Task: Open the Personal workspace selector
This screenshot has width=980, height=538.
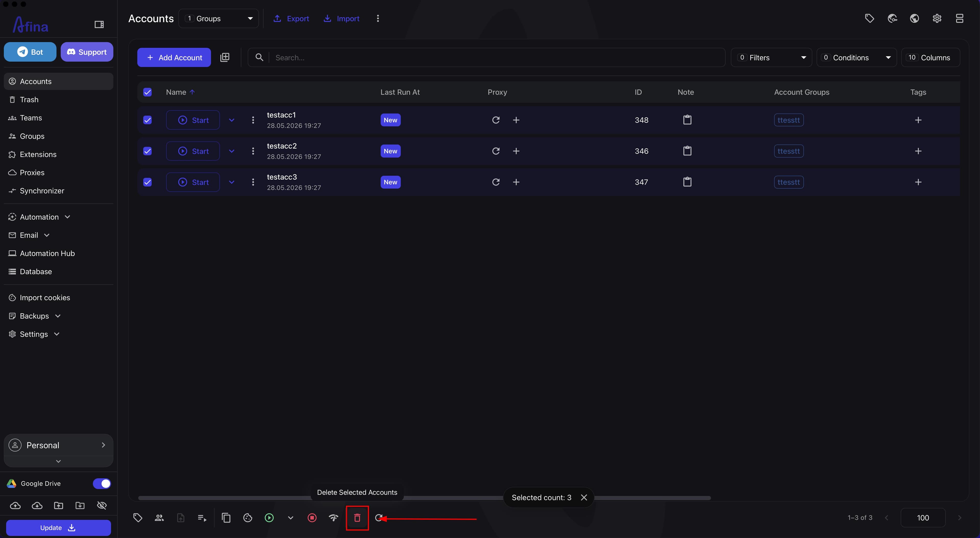Action: [58, 445]
